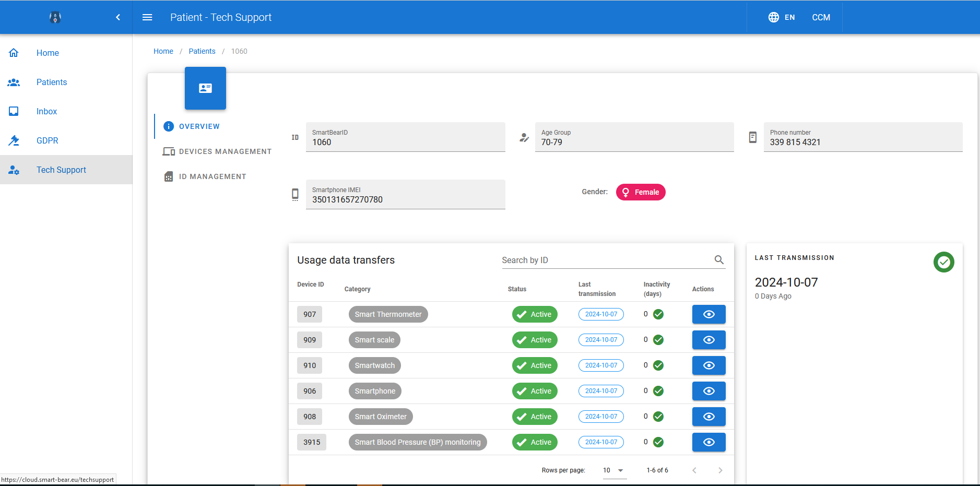This screenshot has height=486, width=980.
Task: Click inactivity check icon for device 907
Action: pos(658,314)
